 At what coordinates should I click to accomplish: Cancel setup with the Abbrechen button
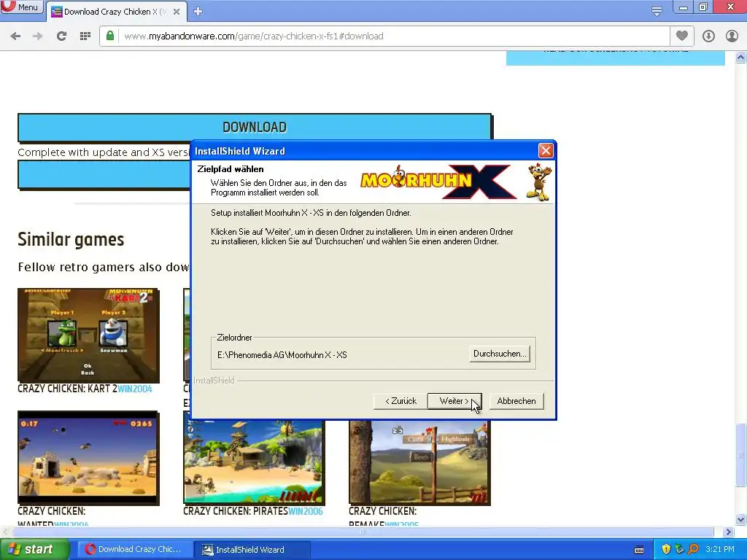tap(516, 401)
